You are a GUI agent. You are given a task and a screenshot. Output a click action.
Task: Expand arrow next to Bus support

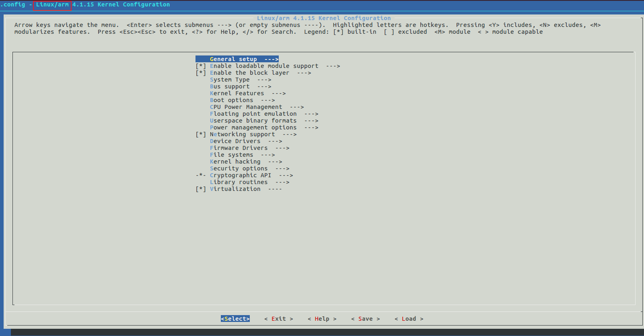coord(264,86)
